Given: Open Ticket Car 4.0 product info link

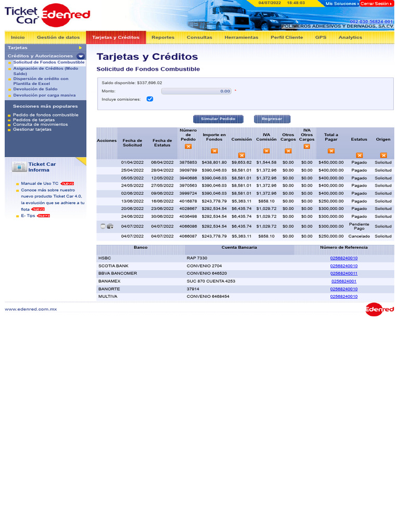Looking at the screenshot, I should pos(52,199).
